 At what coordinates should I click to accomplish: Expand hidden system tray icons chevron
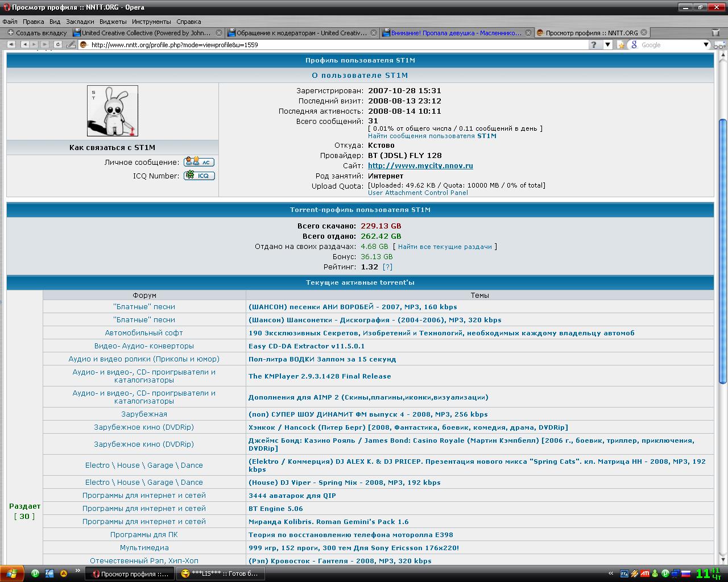611,573
